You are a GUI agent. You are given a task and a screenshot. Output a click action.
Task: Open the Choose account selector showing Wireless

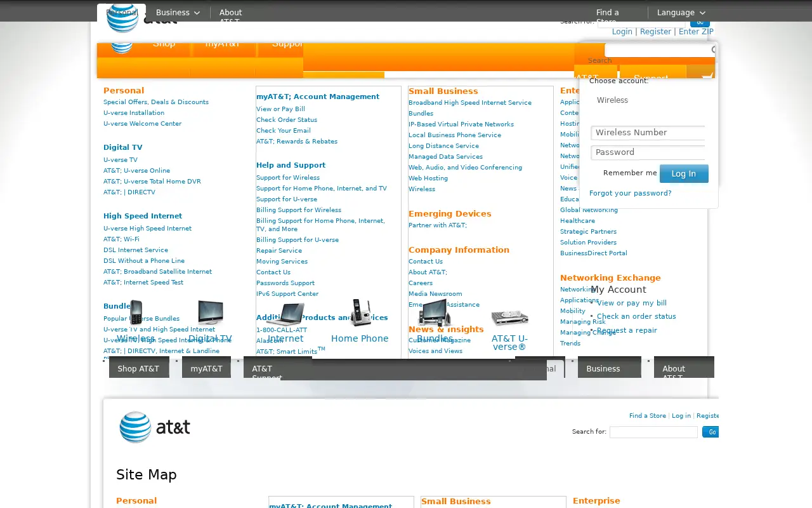(x=648, y=100)
